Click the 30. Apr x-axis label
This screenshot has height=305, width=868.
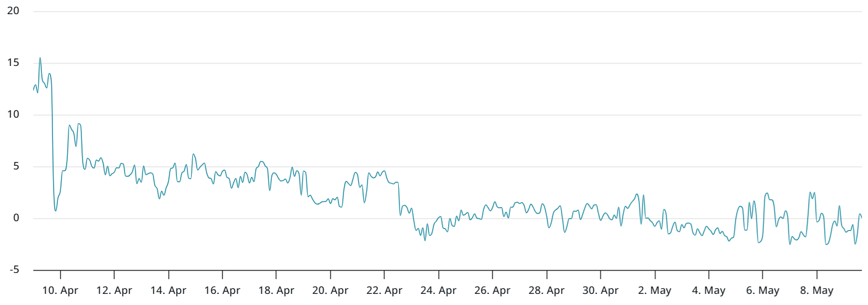[x=600, y=290]
